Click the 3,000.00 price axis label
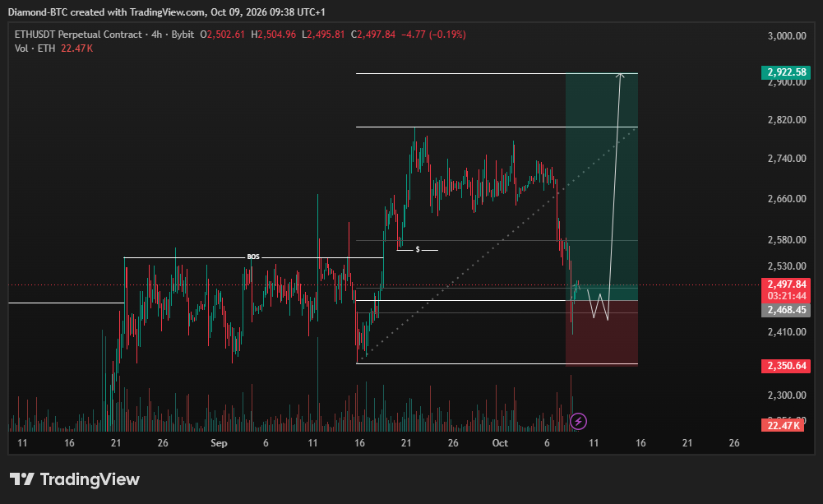Viewport: 823px width, 504px height. click(x=787, y=35)
